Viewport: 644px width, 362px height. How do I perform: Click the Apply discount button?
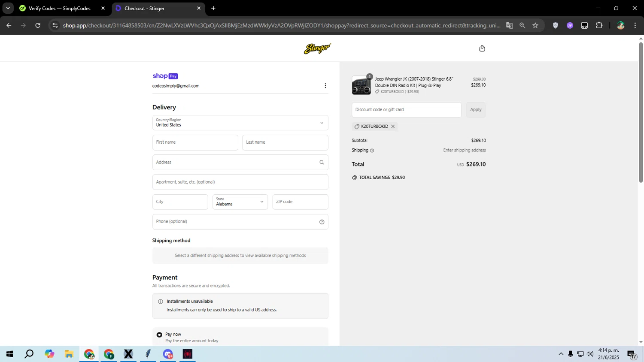click(x=476, y=110)
